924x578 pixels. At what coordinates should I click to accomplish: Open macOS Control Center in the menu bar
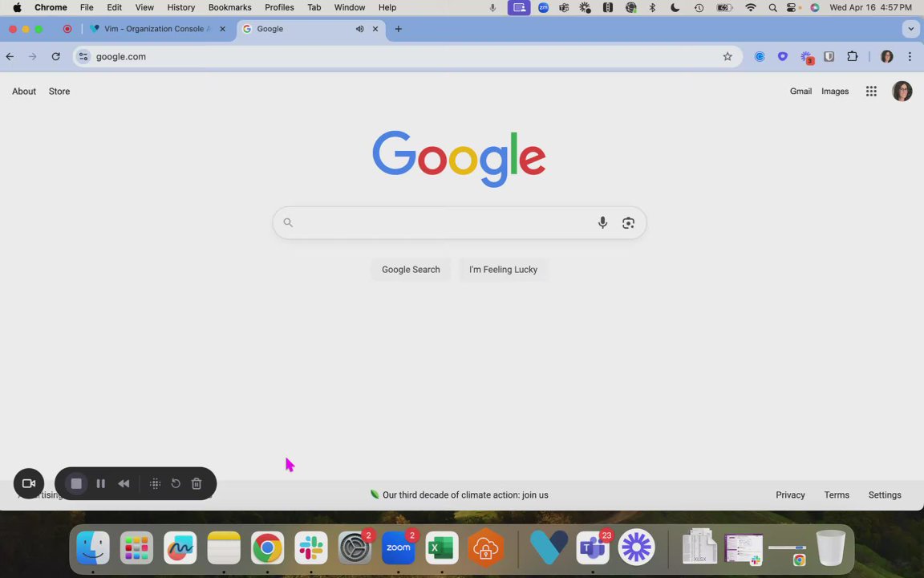(x=792, y=8)
